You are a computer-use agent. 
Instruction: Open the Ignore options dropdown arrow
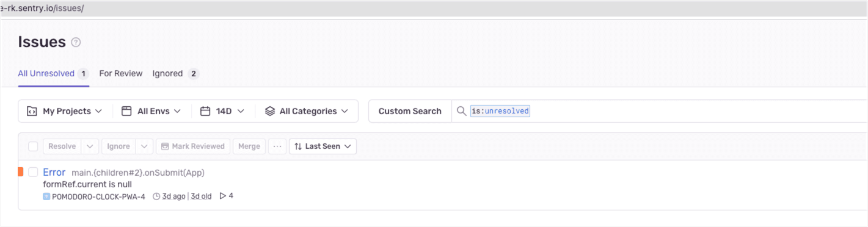(144, 146)
